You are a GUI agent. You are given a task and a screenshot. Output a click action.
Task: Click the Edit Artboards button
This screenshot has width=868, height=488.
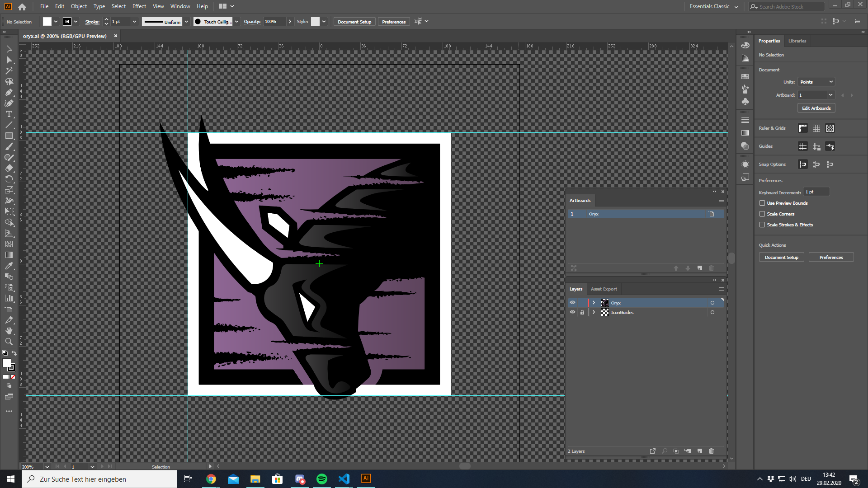coord(816,108)
